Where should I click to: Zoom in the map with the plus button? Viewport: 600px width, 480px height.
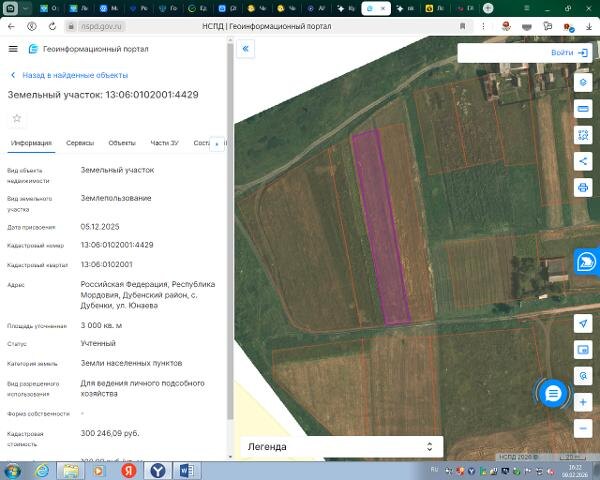coord(583,402)
